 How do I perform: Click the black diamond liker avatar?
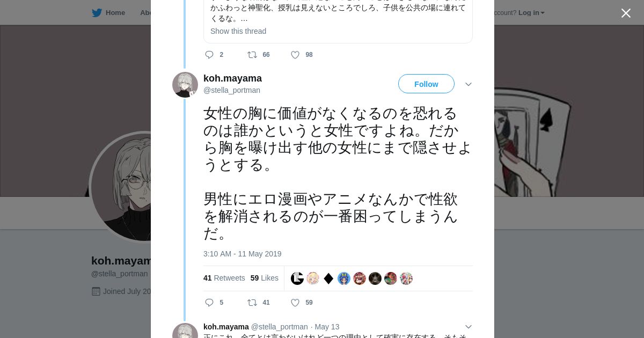click(x=328, y=278)
